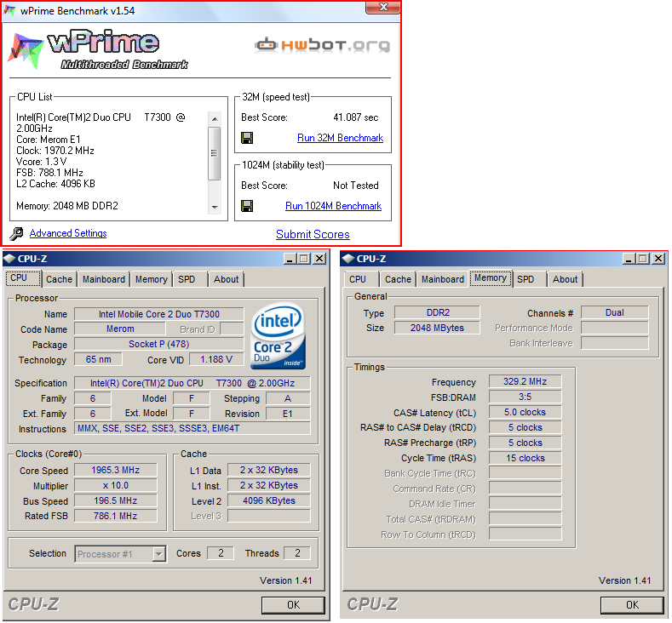The image size is (672, 623).
Task: Click the memory Frequency 329.2 MHz value
Action: coord(525,381)
